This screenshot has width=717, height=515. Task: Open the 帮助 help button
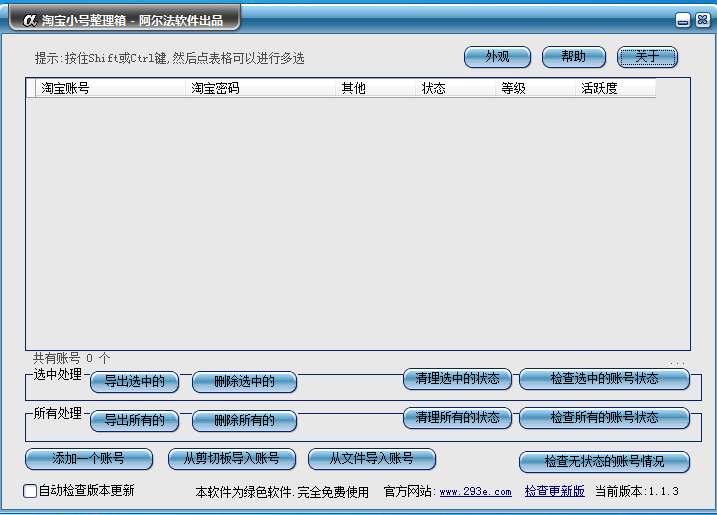coord(573,57)
